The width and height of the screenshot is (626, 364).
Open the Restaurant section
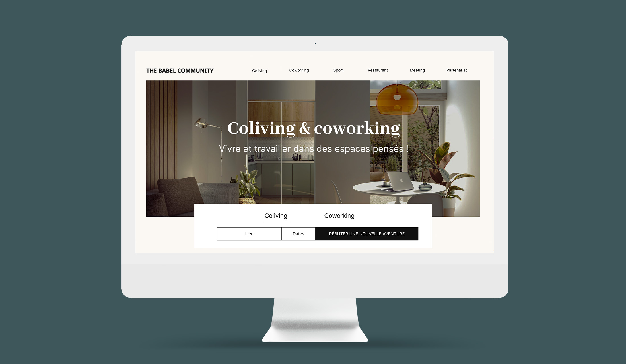point(377,70)
